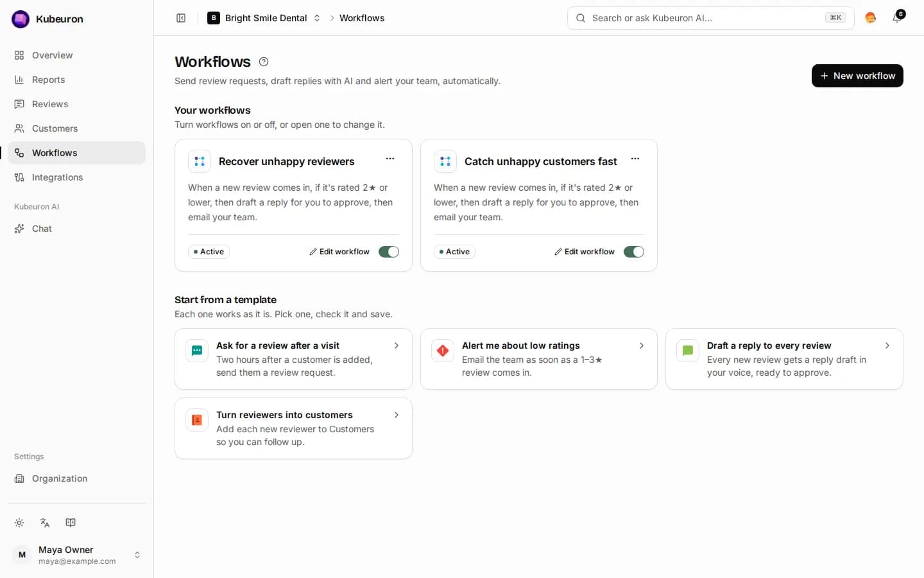Click Recover unhappy reviewers workflow icon
The image size is (924, 578).
click(x=200, y=161)
